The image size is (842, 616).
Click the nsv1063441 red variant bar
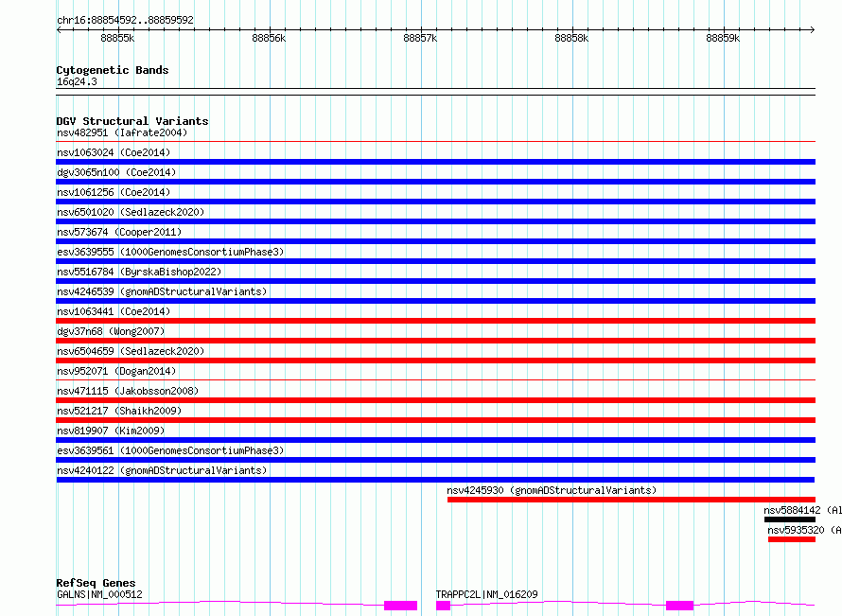(435, 321)
